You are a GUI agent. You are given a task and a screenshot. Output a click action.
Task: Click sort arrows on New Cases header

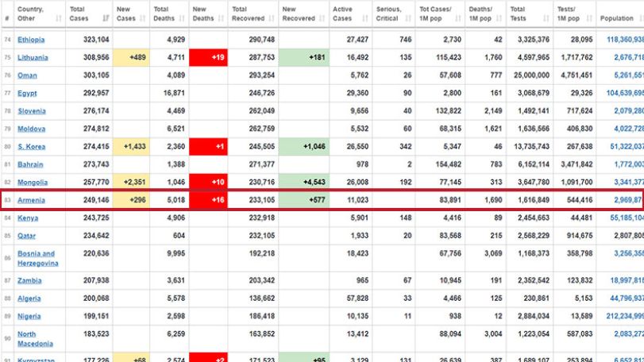[x=142, y=18]
